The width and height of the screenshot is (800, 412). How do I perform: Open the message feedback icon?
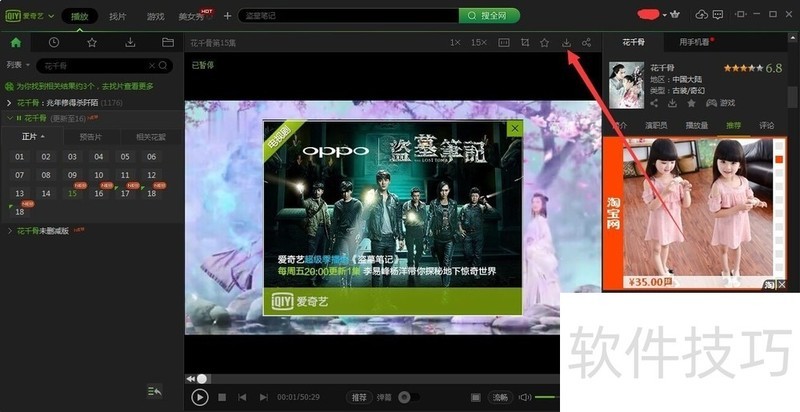pyautogui.click(x=718, y=15)
